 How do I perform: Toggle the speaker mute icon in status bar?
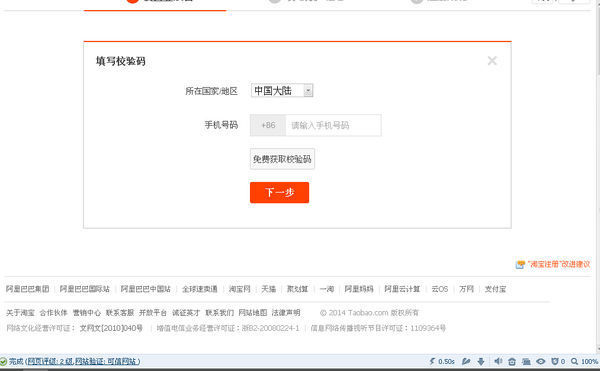(498, 361)
